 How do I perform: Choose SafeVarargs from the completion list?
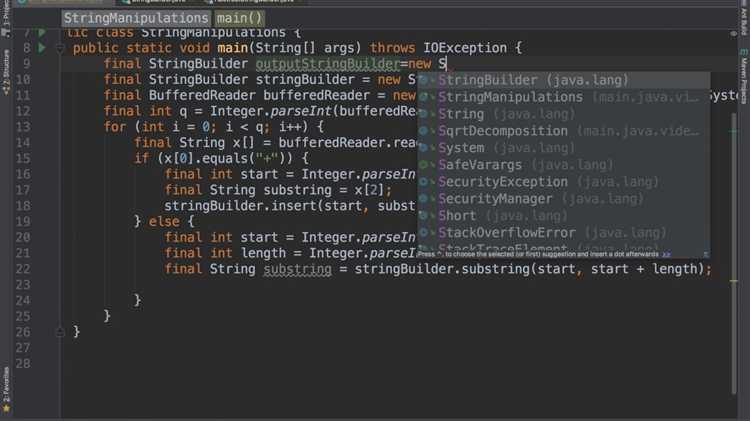563,165
